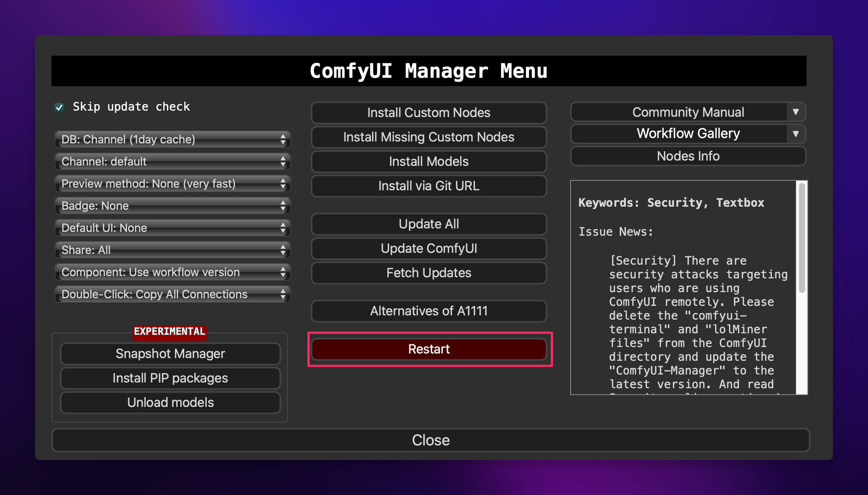Open the Channel default dropdown
This screenshot has width=868, height=495.
[172, 162]
